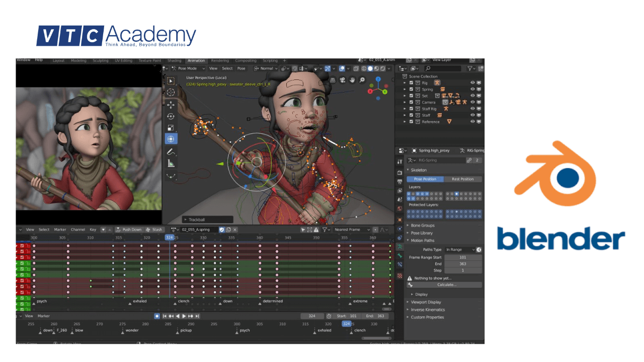This screenshot has width=644, height=362.
Task: Select the Rest Position toggle
Action: pyautogui.click(x=463, y=179)
